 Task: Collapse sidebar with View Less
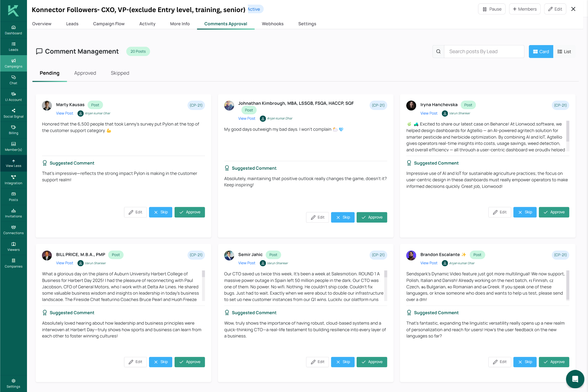[13, 163]
